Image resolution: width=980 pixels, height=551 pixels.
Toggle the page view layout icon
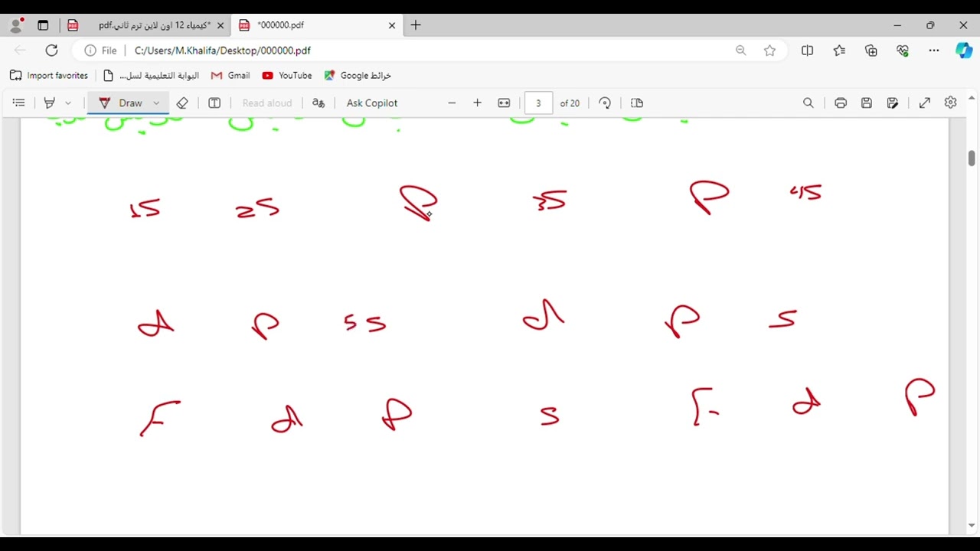click(637, 103)
